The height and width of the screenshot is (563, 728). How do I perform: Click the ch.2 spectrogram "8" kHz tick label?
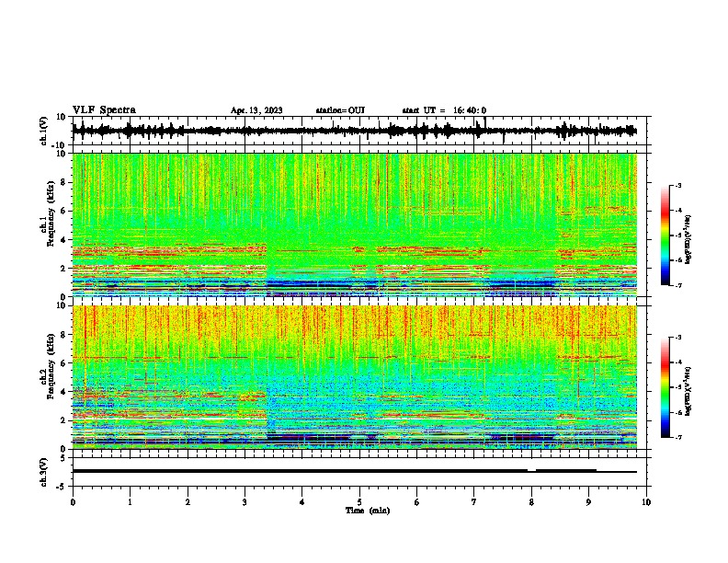63,335
